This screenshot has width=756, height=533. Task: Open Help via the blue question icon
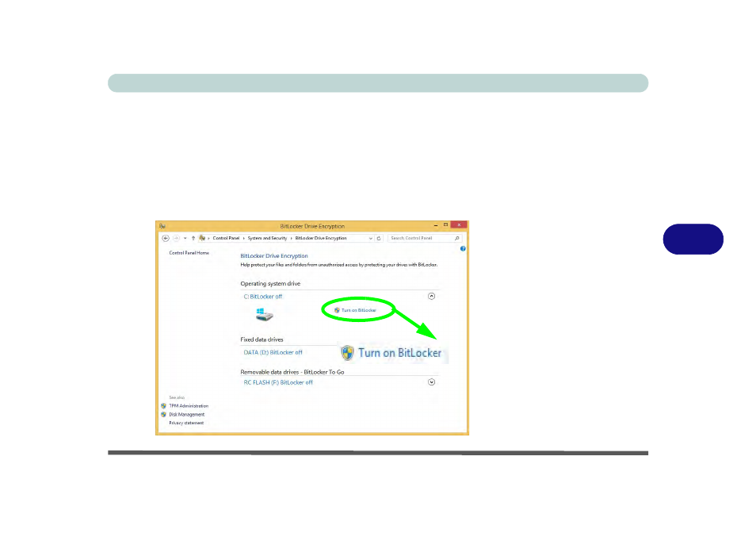pos(463,249)
